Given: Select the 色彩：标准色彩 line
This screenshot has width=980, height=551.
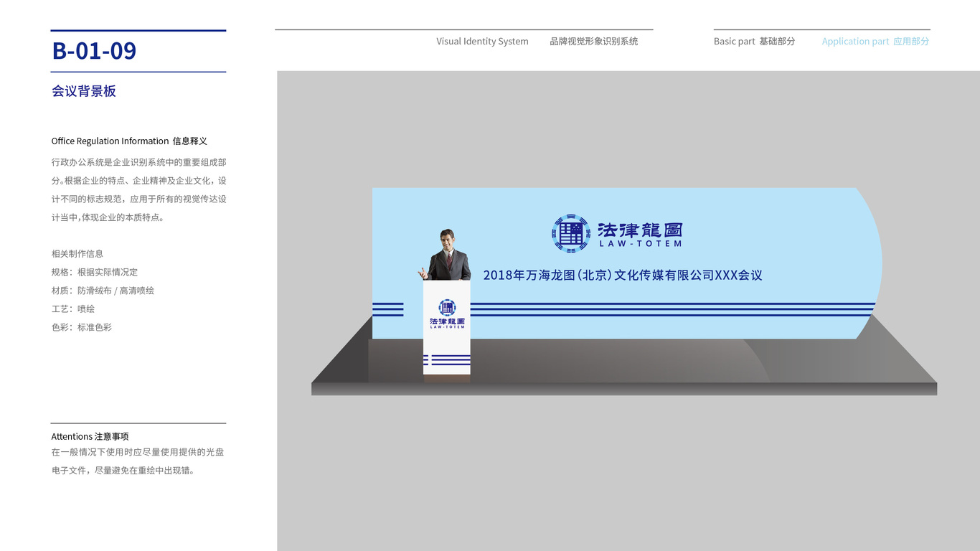Looking at the screenshot, I should 82,327.
